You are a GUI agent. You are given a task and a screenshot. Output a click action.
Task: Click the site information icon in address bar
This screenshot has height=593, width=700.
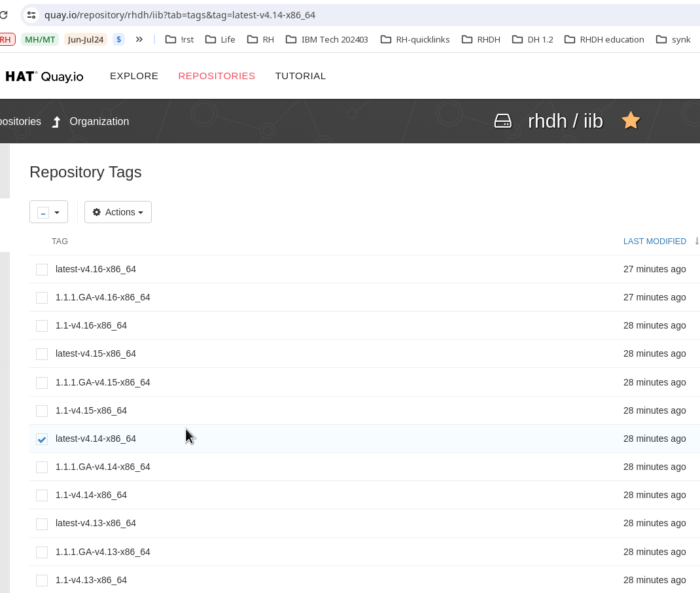coord(31,14)
